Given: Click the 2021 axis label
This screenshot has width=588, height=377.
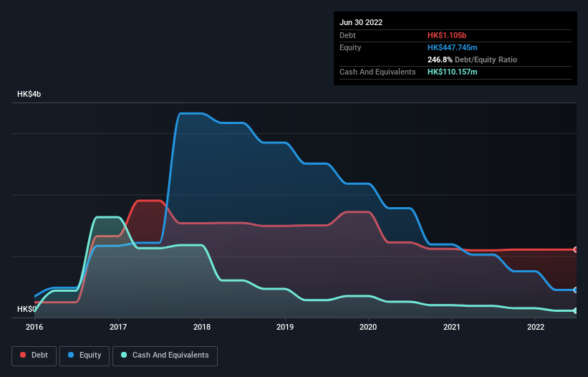Looking at the screenshot, I should tap(452, 327).
